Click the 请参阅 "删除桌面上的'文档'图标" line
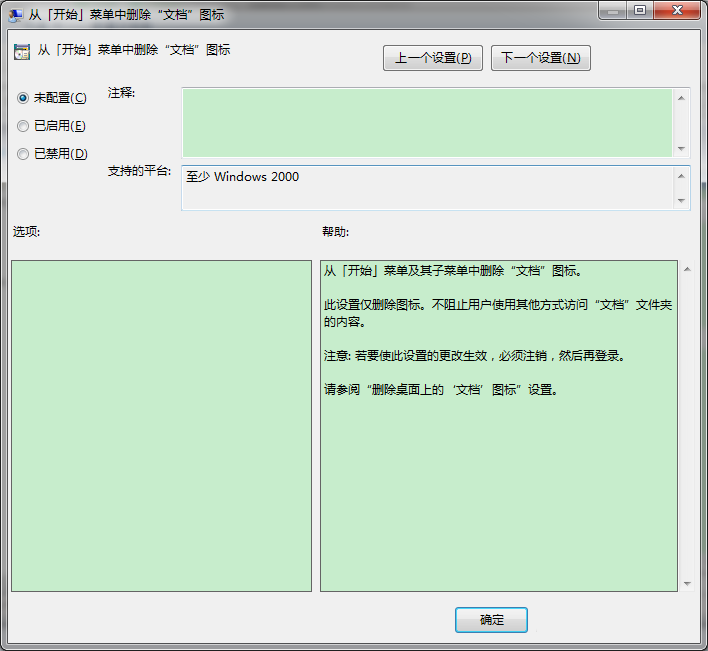This screenshot has height=651, width=708. click(x=441, y=390)
